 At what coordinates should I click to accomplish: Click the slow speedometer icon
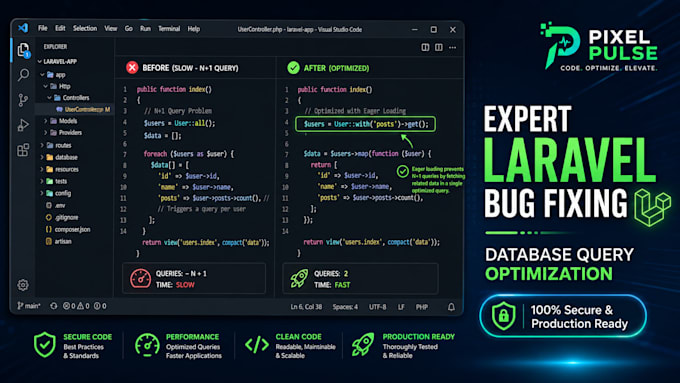click(x=141, y=279)
